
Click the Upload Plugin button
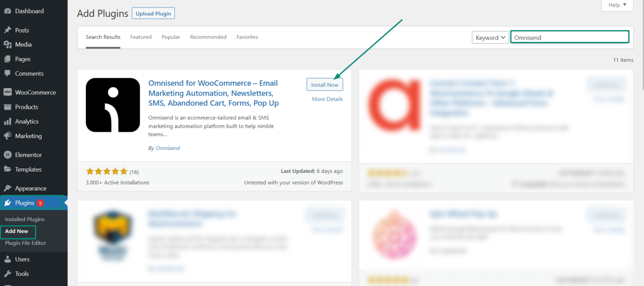tap(153, 13)
